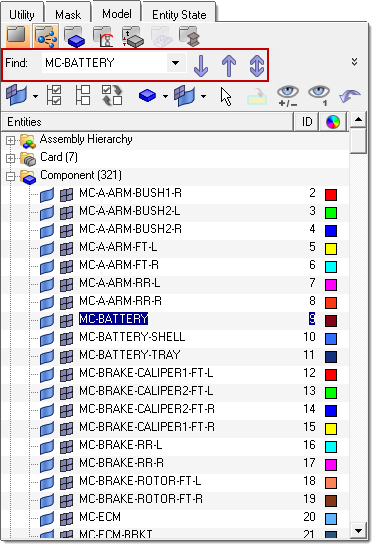This screenshot has width=375, height=547.
Task: Open the Property view icon
Action: 133,36
